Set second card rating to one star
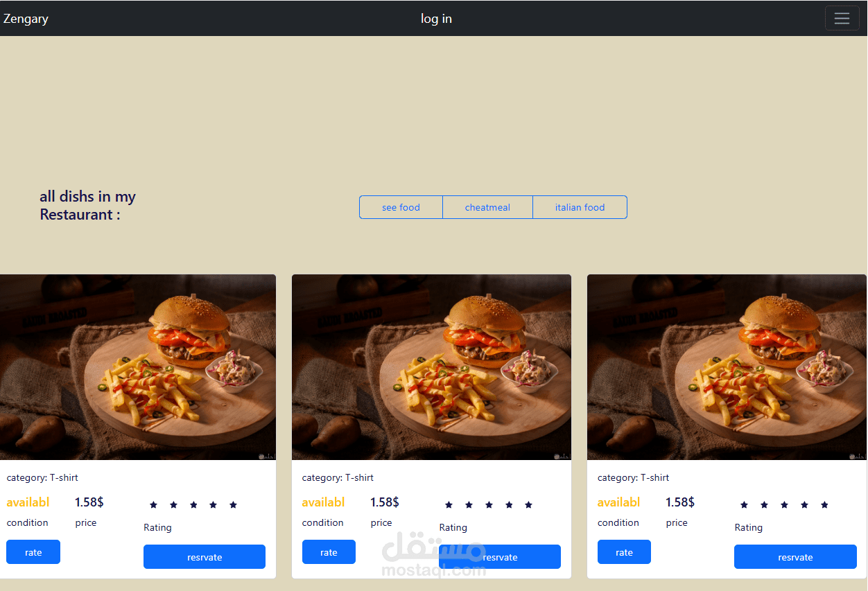The width and height of the screenshot is (868, 591). coord(449,505)
